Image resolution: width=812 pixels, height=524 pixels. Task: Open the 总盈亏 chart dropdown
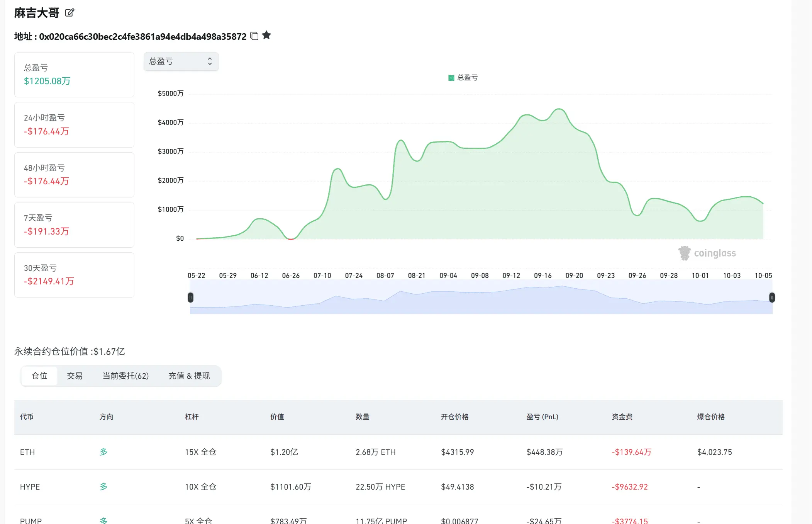tap(181, 61)
